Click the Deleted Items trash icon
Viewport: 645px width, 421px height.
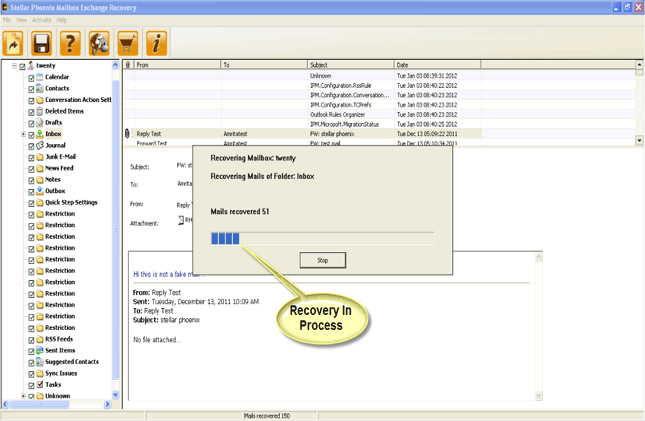point(40,111)
